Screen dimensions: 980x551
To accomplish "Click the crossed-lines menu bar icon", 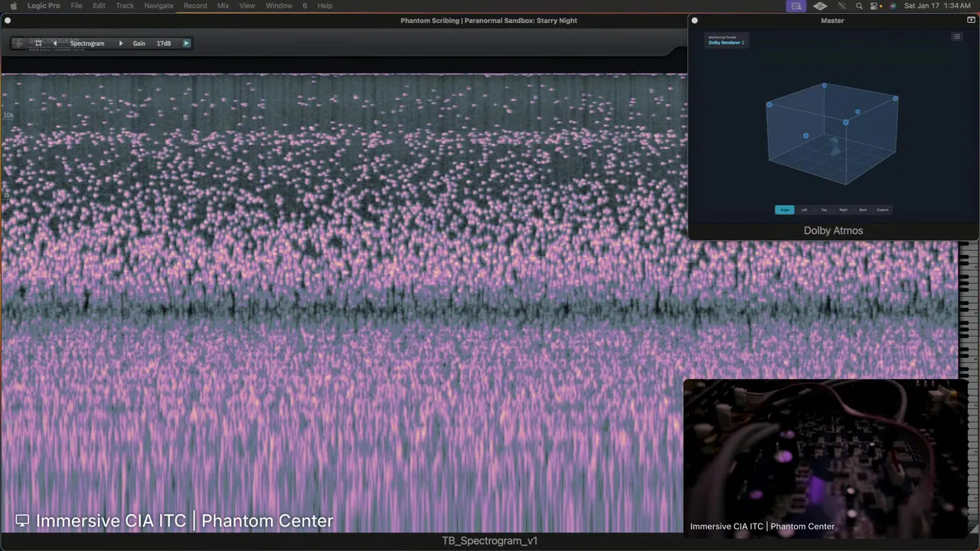I will click(x=841, y=5).
